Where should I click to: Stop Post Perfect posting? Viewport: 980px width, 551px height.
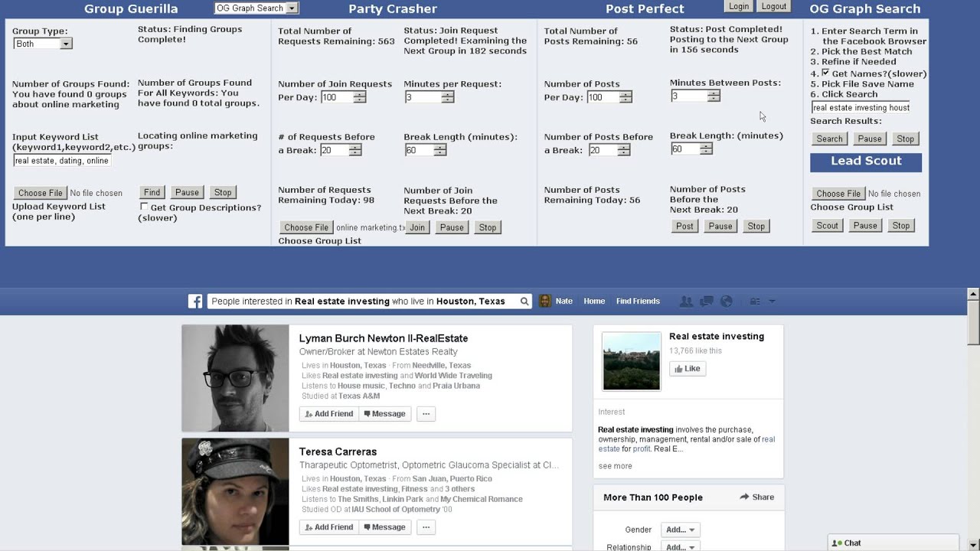tap(756, 227)
